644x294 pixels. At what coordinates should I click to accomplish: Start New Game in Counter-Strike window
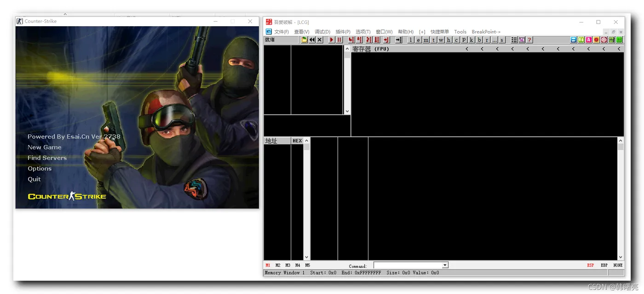click(45, 147)
